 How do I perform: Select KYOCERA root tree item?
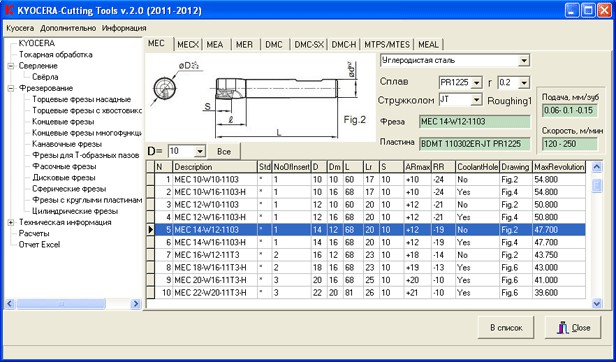37,43
